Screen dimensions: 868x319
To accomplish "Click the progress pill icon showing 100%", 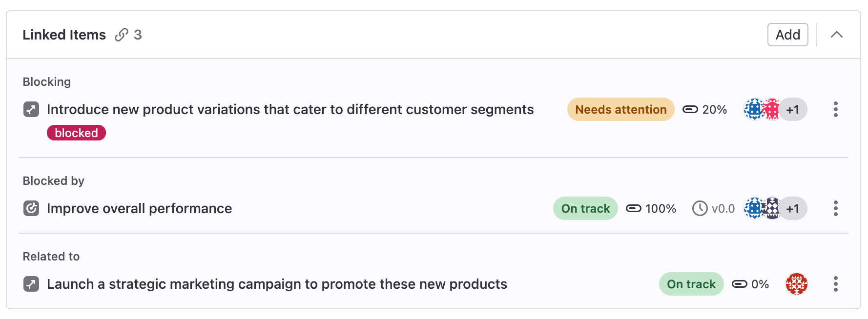I will coord(634,208).
